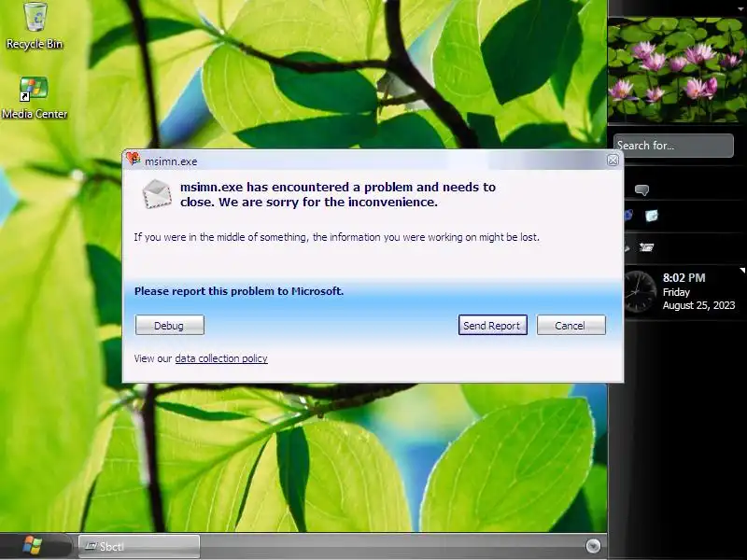Expand the clock gadget's corner arrow
The width and height of the screenshot is (747, 560).
tap(741, 271)
